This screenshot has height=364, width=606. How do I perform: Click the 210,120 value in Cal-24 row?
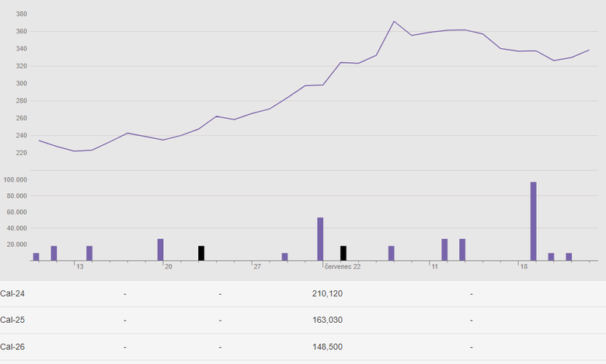[x=326, y=293]
